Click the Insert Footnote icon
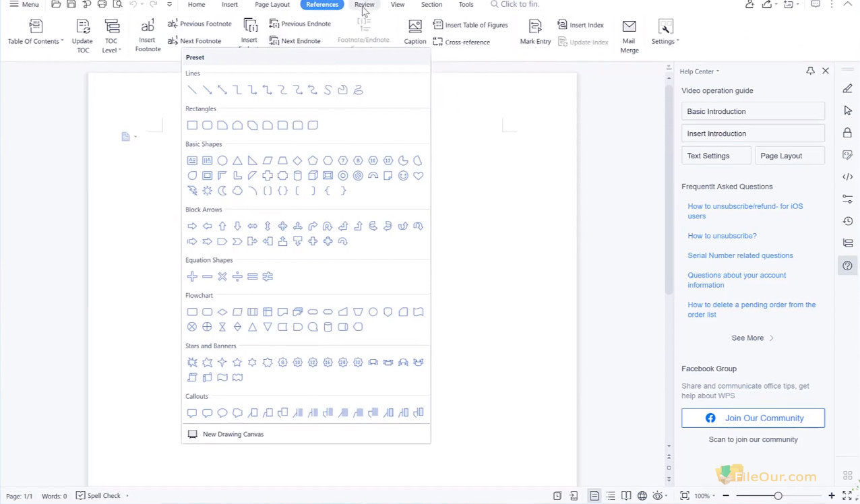 pos(147,27)
